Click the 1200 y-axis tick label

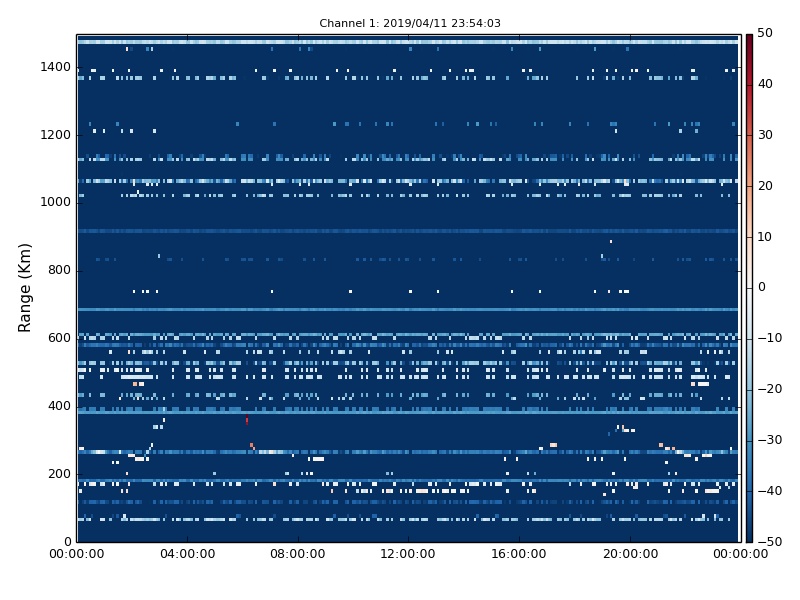56,135
